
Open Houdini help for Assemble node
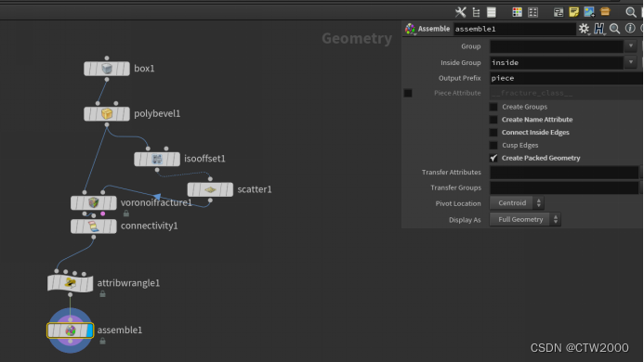pos(599,29)
